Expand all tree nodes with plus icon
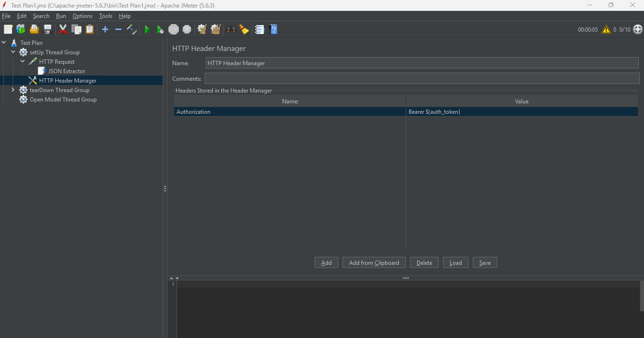This screenshot has width=644, height=338. pos(105,29)
